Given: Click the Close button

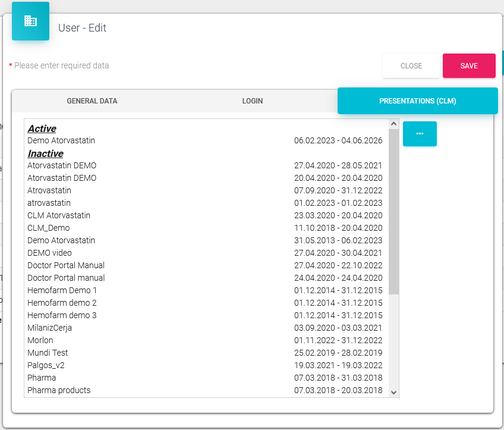Looking at the screenshot, I should click(411, 66).
